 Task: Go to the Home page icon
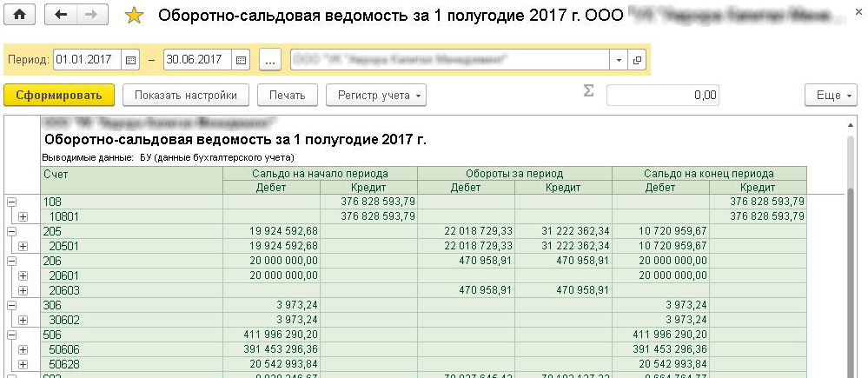[x=19, y=16]
